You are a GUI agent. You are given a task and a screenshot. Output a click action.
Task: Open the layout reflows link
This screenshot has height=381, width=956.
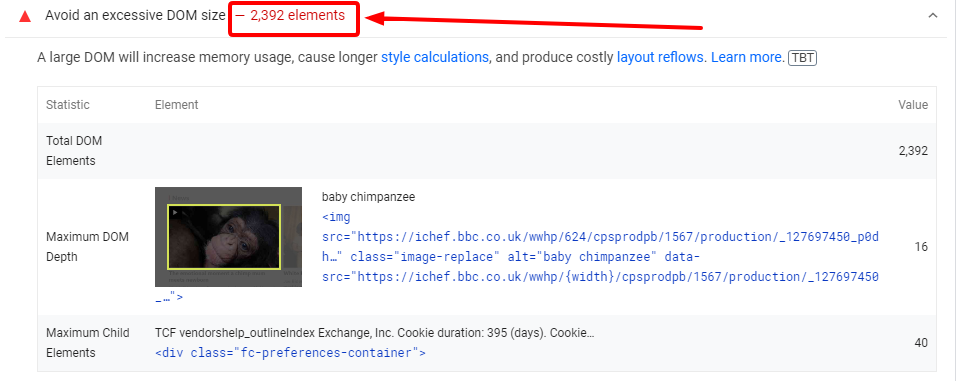(x=661, y=57)
